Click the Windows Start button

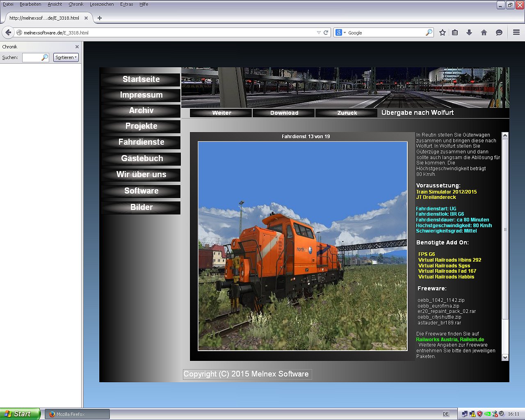click(x=20, y=414)
